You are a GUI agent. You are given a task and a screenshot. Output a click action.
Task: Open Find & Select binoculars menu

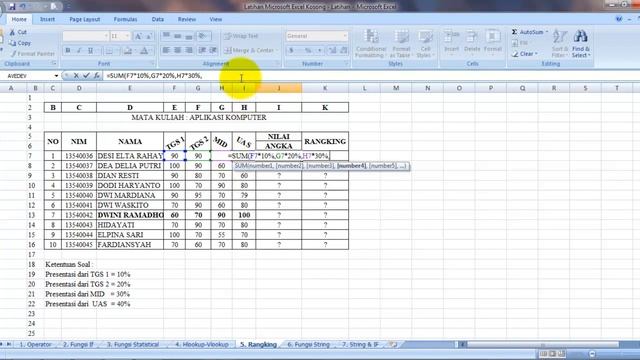click(x=581, y=43)
